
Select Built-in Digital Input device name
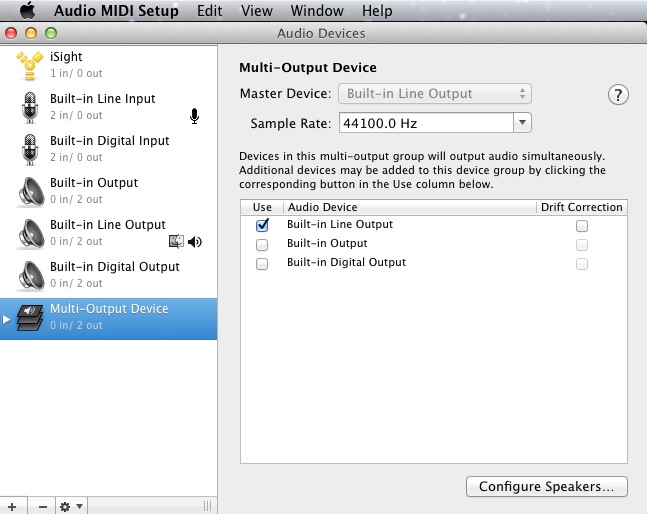tap(109, 141)
